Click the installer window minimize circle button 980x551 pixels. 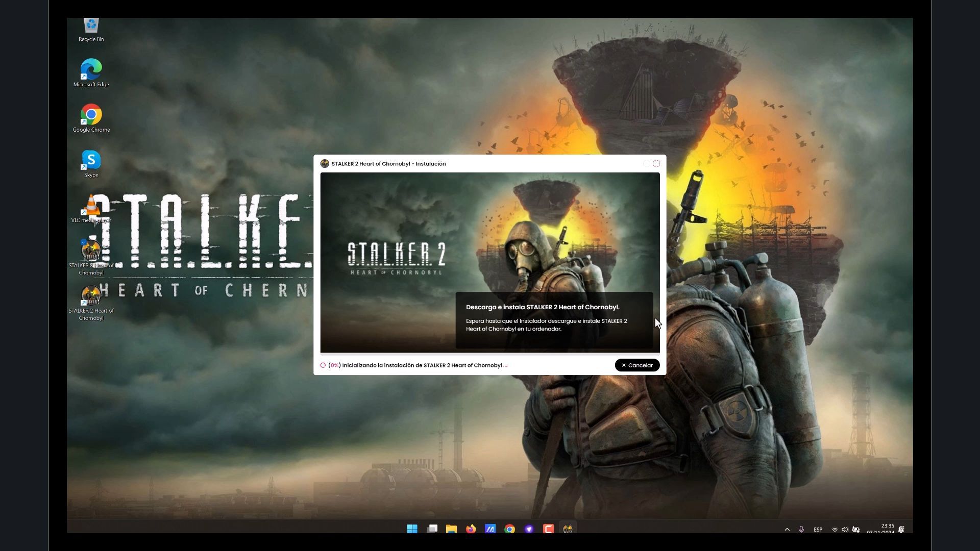click(x=647, y=164)
